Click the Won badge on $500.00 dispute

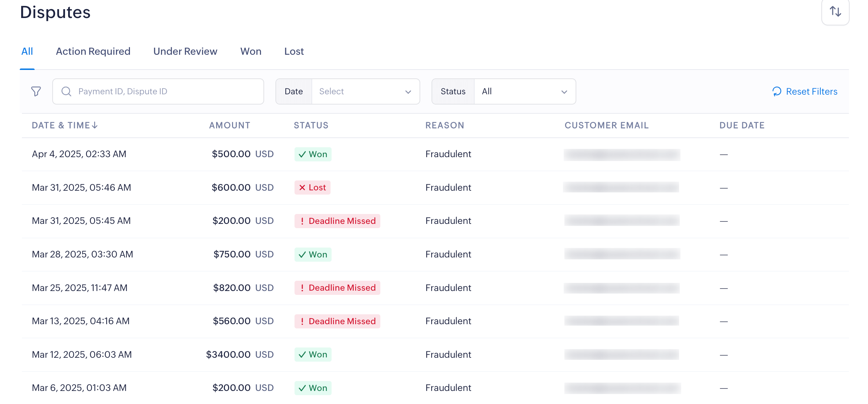click(x=313, y=154)
